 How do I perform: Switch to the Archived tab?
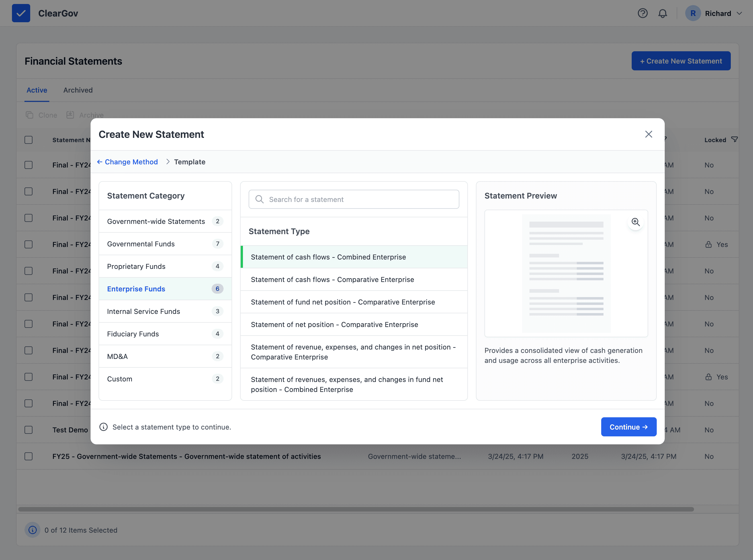[77, 90]
